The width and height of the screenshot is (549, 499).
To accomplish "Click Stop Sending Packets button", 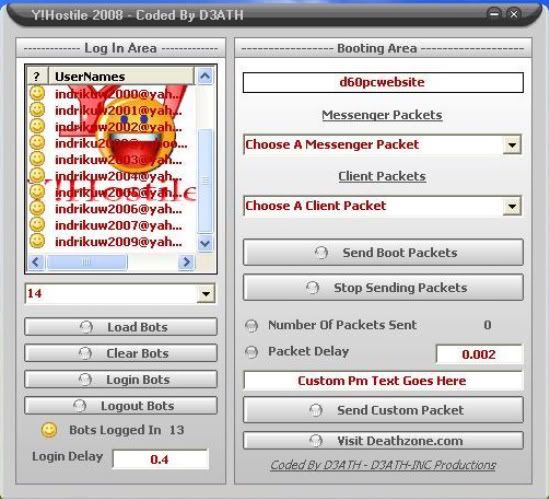I will tap(383, 287).
